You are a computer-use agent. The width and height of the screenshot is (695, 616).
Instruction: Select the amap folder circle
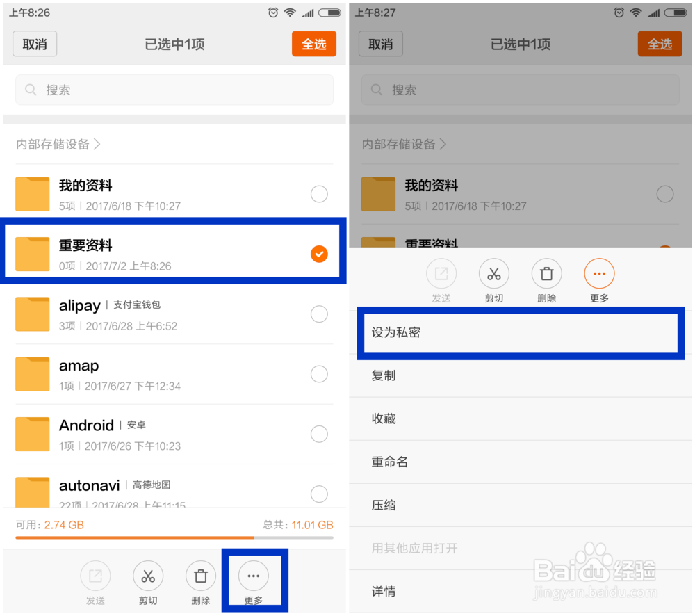(x=319, y=374)
